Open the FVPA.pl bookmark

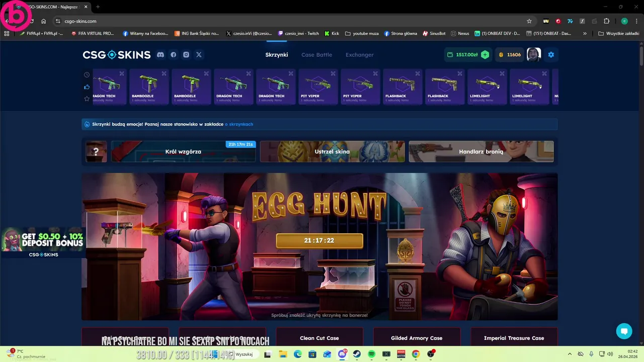41,34
